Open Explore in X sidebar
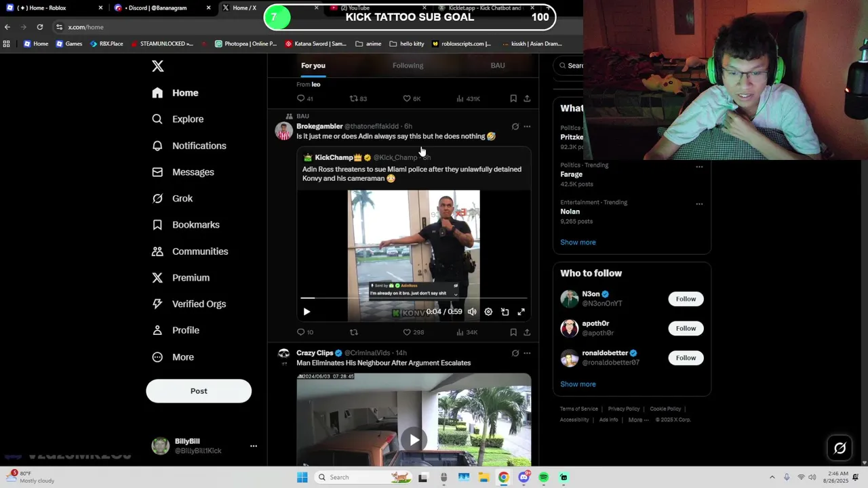The image size is (868, 488). tap(178, 119)
